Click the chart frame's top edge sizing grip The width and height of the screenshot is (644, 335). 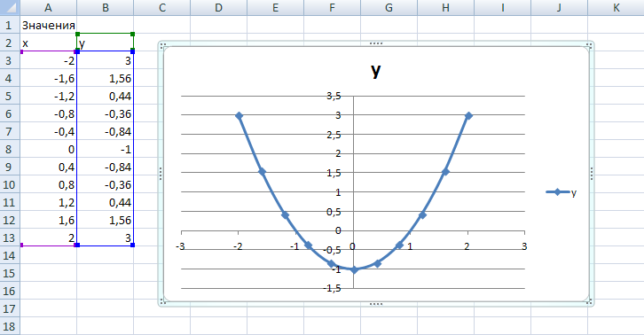point(376,43)
